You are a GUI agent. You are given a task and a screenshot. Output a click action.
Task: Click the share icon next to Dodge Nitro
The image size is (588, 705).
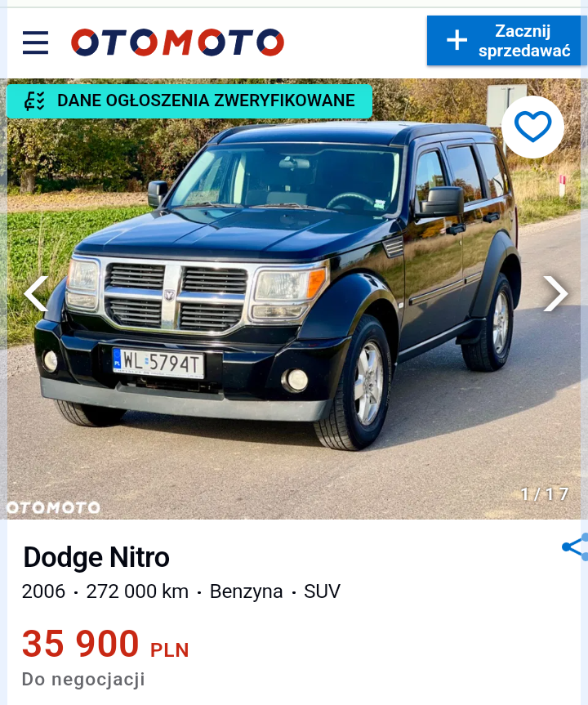576,547
